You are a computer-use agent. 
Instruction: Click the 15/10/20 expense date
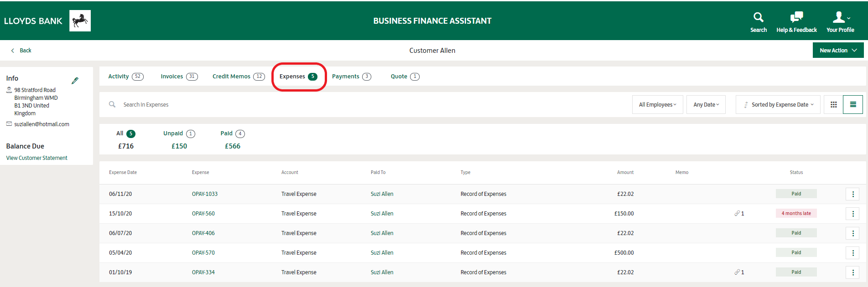coord(120,214)
